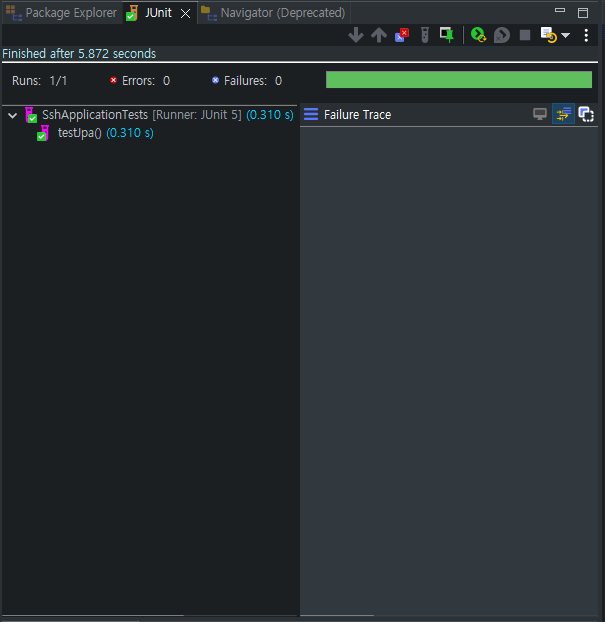
Task: Click the Failure Trace horizontal scrollbar
Action: pos(337,615)
